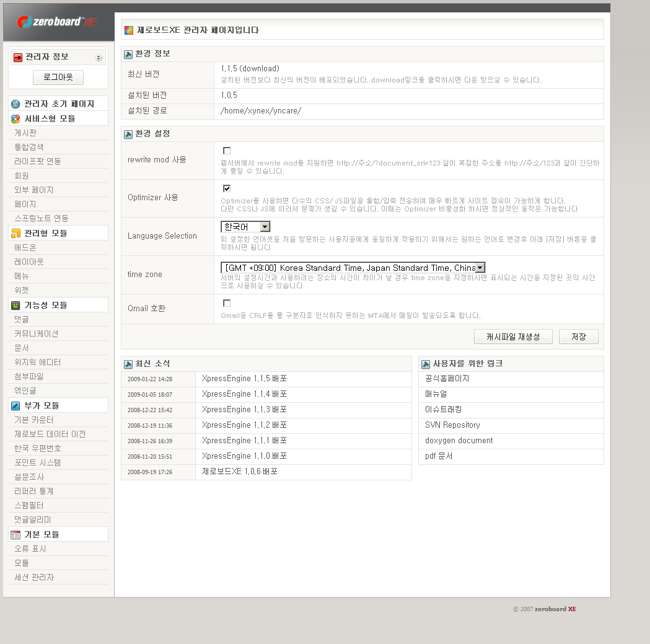Click the 환경 정보 section icon
The height and width of the screenshot is (644, 650).
tap(128, 55)
